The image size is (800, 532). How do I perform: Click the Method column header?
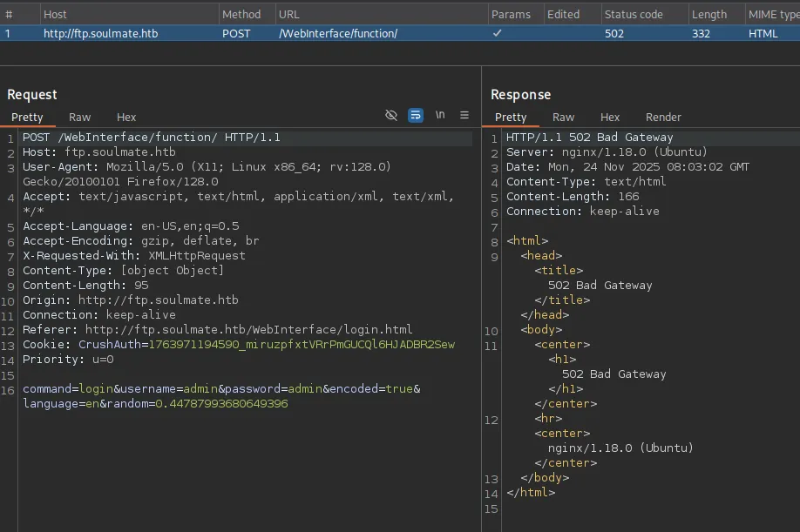(241, 14)
